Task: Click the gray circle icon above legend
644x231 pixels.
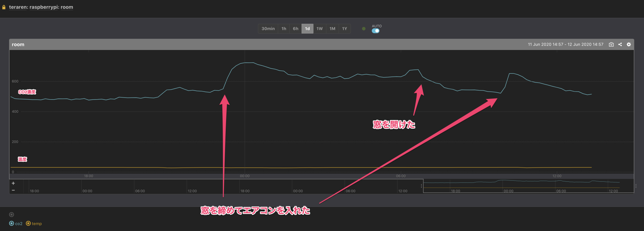Action: coord(11,215)
